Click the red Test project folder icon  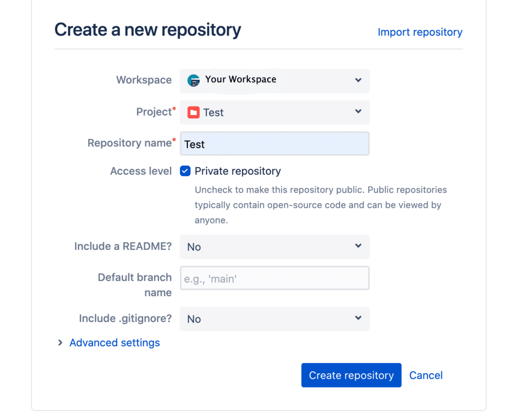(x=193, y=112)
